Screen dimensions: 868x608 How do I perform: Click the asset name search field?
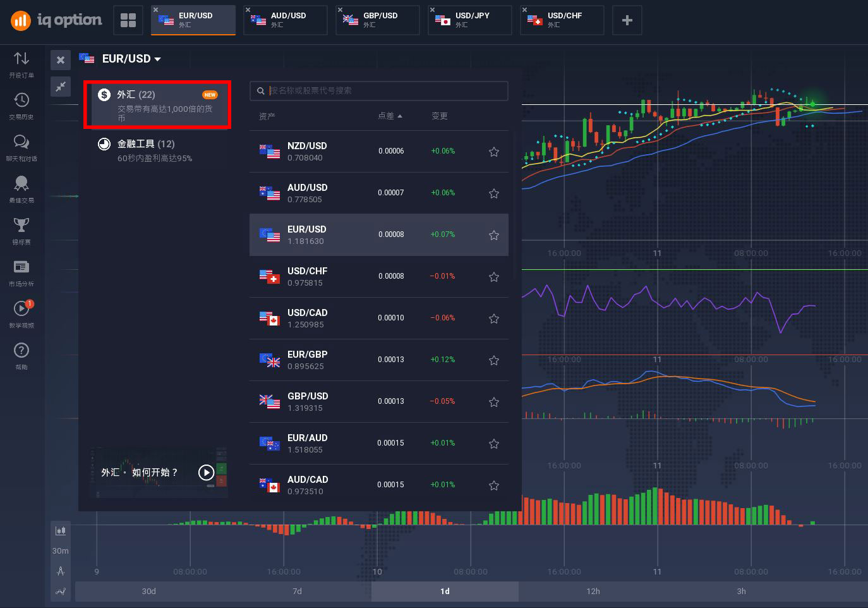click(x=385, y=91)
